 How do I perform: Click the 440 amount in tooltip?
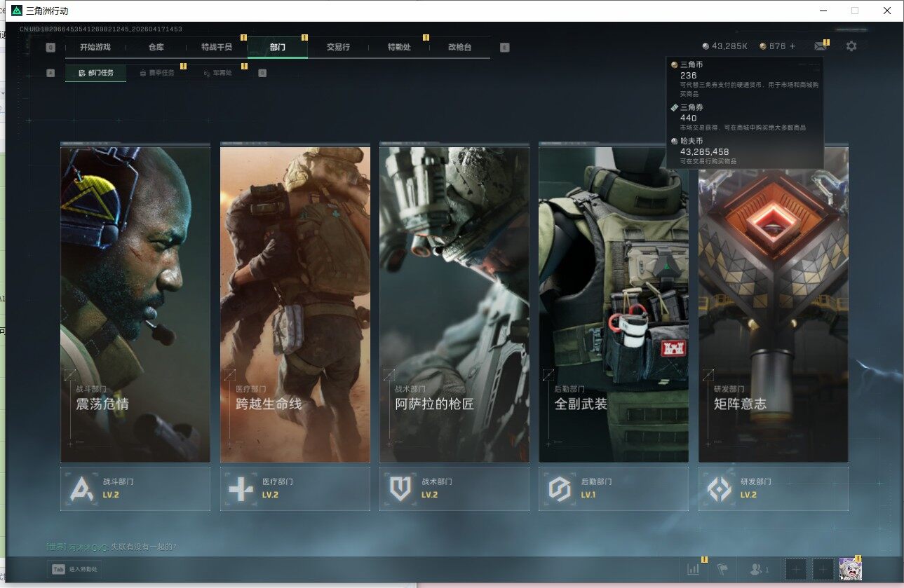coord(689,118)
